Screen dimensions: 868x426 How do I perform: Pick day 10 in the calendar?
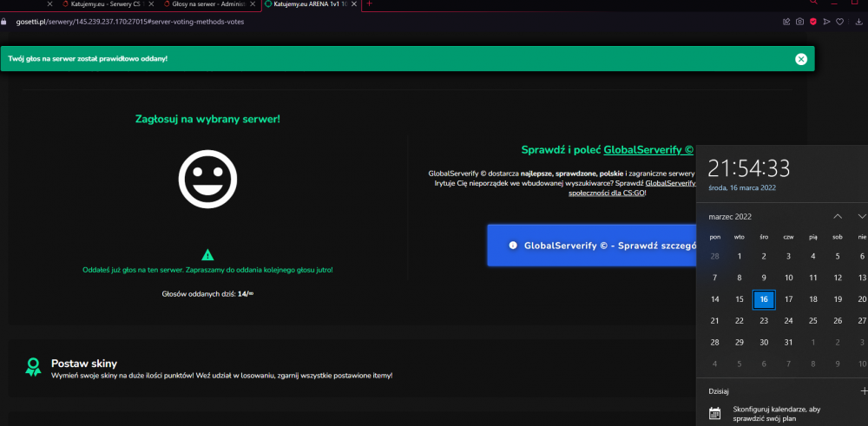(x=788, y=278)
